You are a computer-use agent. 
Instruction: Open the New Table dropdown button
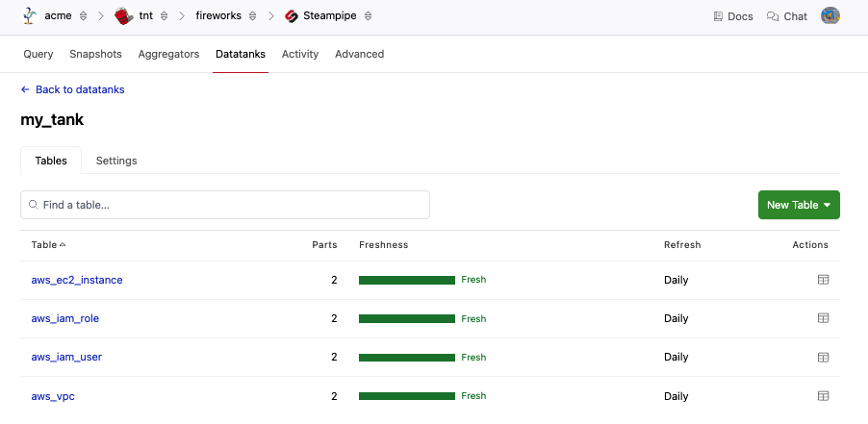point(799,205)
